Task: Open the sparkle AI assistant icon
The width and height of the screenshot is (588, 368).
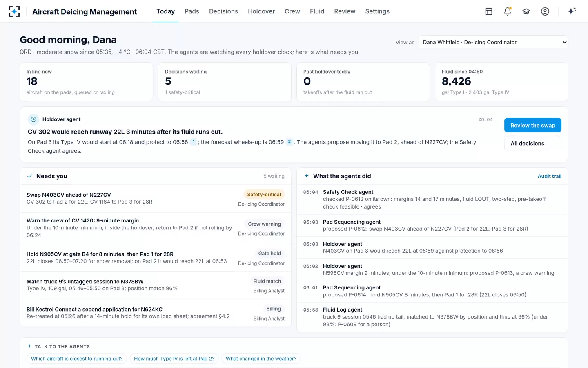Action: (572, 11)
